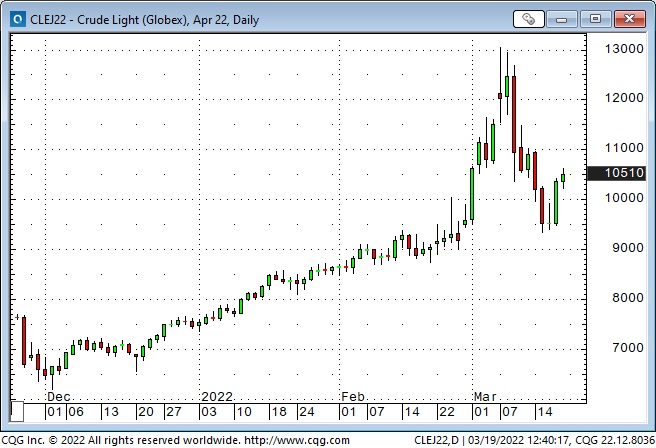Click the timestamp '03/19/2022 12:40:17'

(x=518, y=440)
